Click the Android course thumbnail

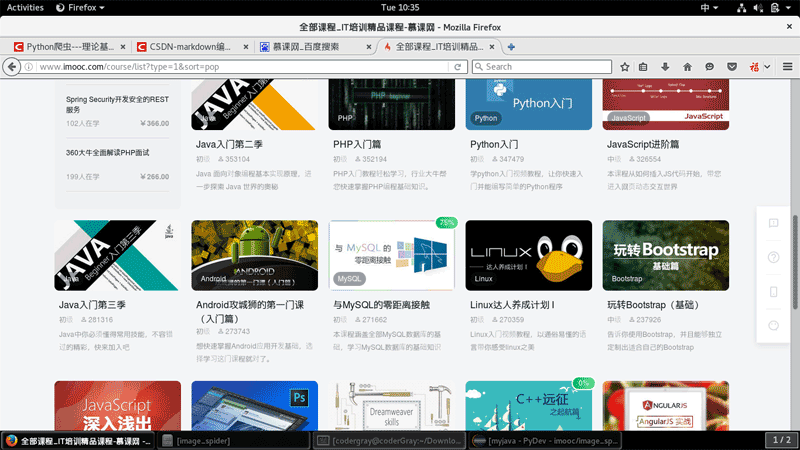pos(255,256)
